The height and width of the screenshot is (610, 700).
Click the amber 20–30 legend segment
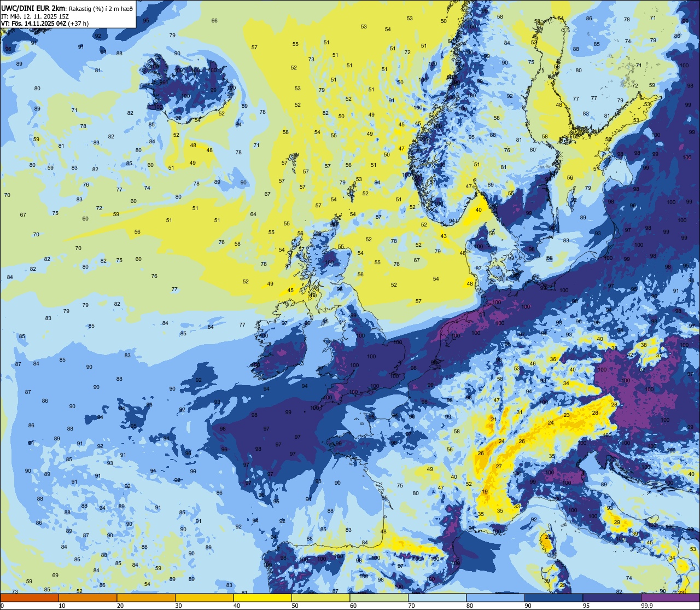click(146, 598)
